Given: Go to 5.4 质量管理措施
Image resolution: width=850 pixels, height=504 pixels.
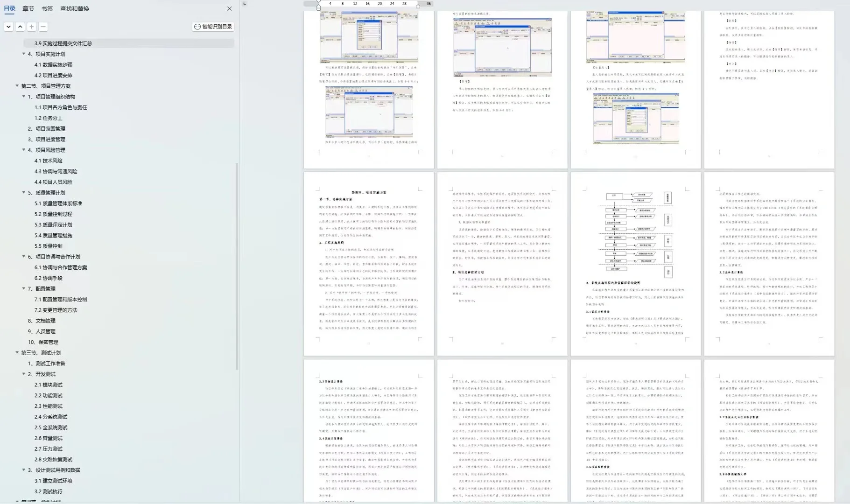Looking at the screenshot, I should (x=53, y=236).
